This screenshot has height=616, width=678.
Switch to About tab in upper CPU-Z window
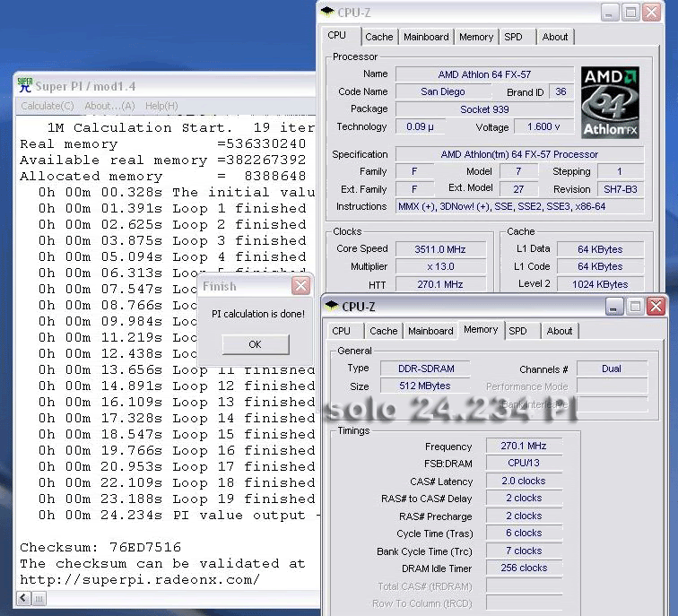[555, 37]
